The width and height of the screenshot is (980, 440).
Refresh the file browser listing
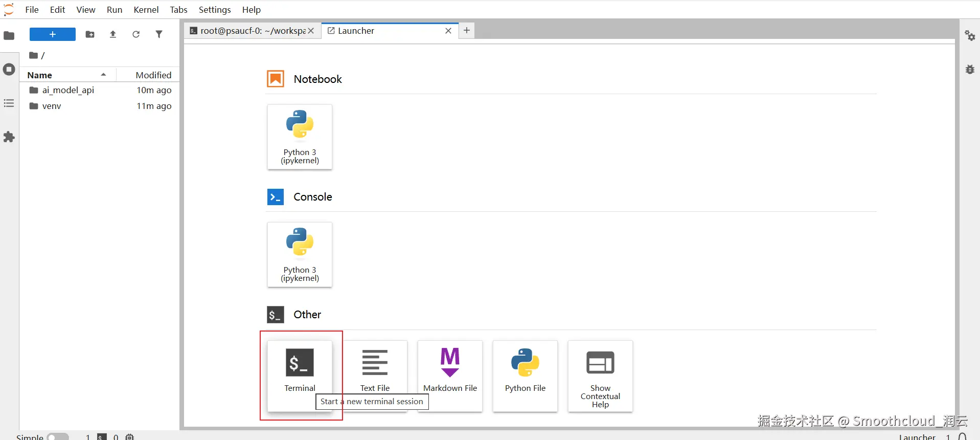pos(136,34)
